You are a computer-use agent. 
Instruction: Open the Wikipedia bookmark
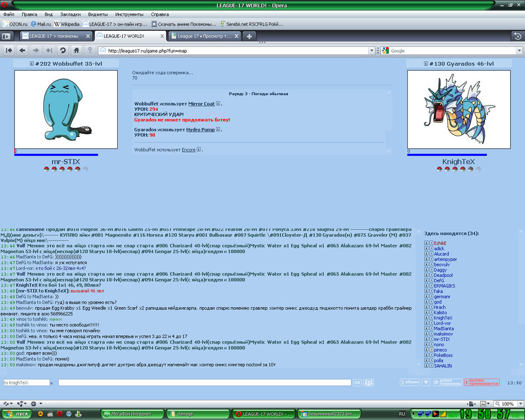click(x=67, y=24)
